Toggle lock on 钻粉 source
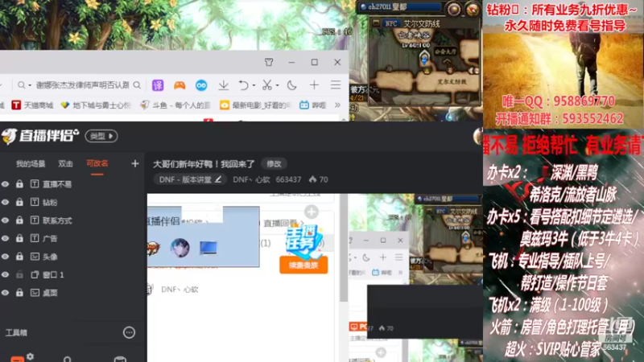The height and width of the screenshot is (362, 644). click(x=19, y=202)
